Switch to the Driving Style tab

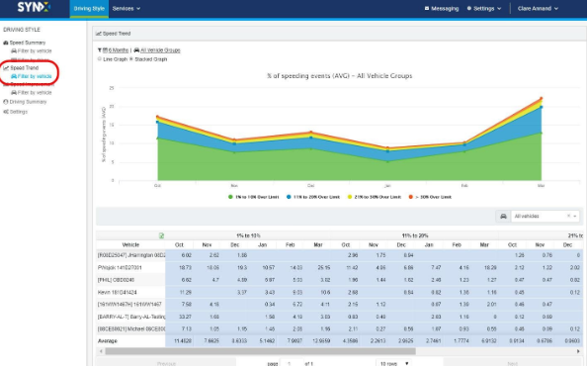pos(89,8)
